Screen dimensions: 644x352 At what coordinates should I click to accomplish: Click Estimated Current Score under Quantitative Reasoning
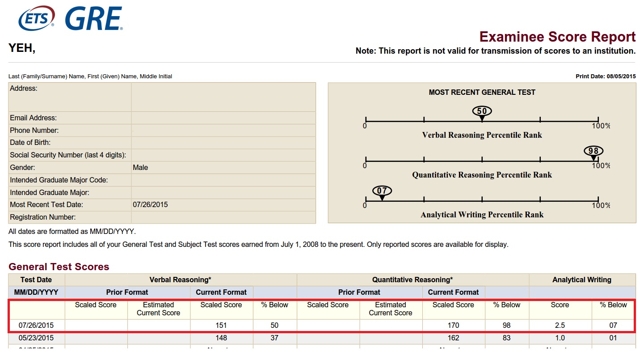pos(391,309)
